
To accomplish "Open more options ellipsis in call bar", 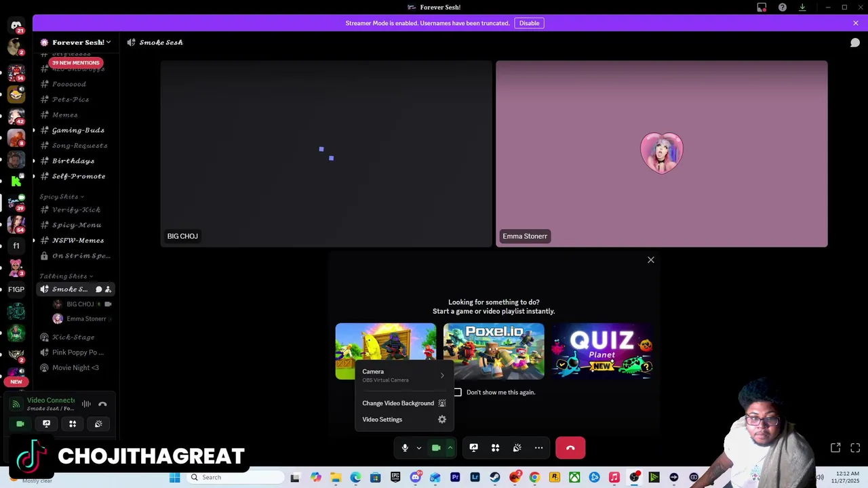I will (538, 448).
